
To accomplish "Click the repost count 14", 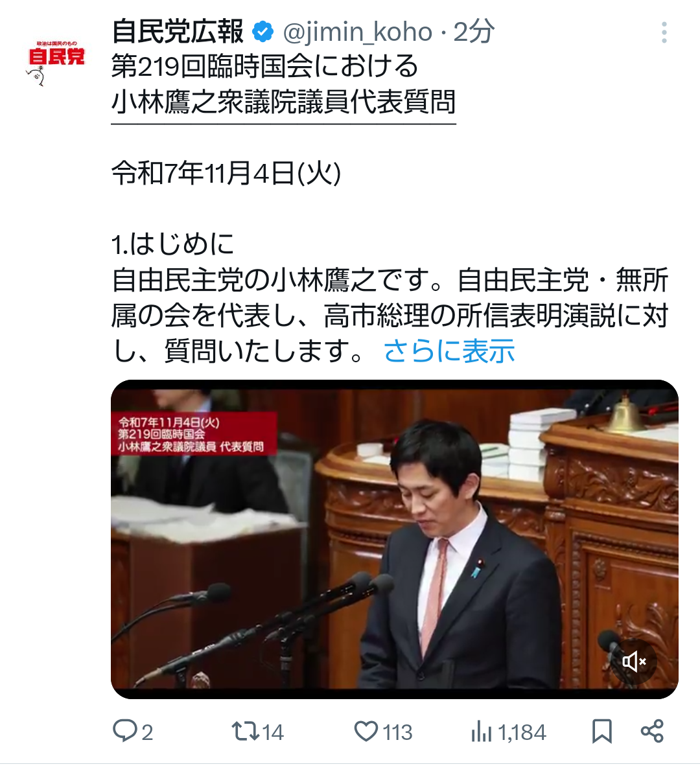I will 273,733.
